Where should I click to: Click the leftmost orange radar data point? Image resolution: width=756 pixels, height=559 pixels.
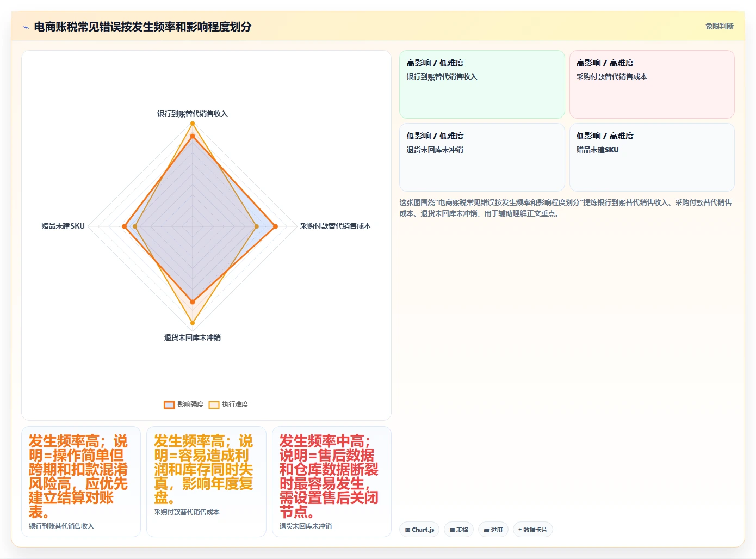[x=125, y=226]
